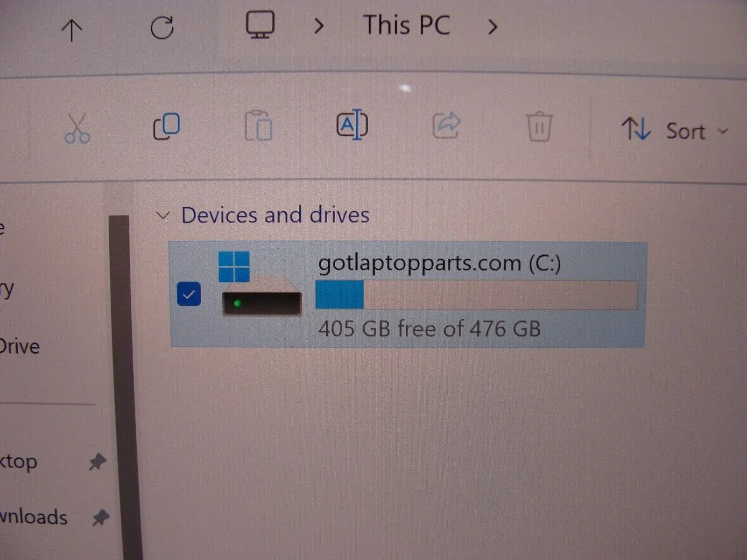Click the Share icon in toolbar
This screenshot has width=747, height=560.
(446, 125)
